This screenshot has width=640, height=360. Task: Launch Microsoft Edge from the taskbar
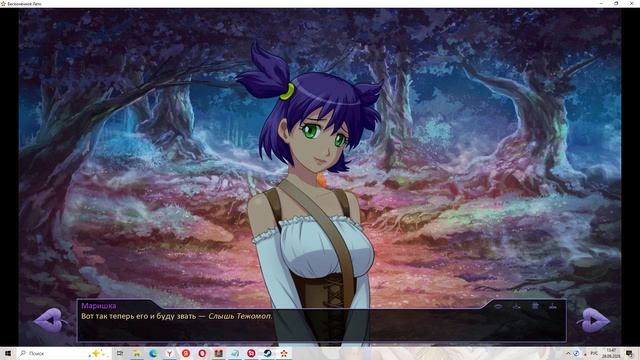(153, 353)
